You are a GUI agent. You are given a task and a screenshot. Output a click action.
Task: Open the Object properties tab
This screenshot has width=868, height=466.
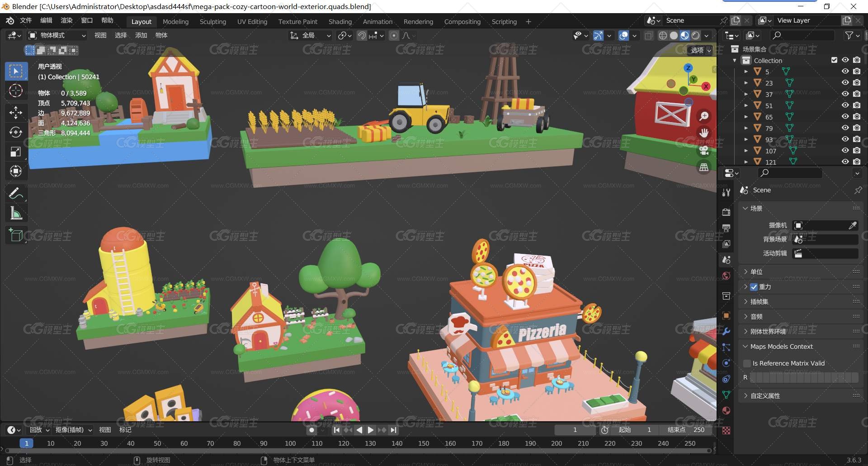(726, 315)
